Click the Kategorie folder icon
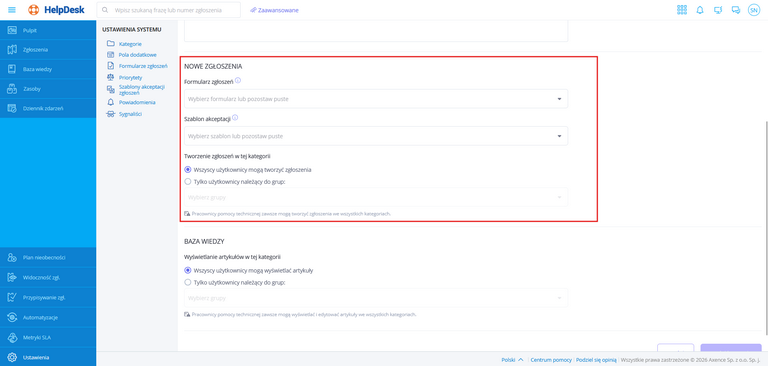 click(110, 44)
